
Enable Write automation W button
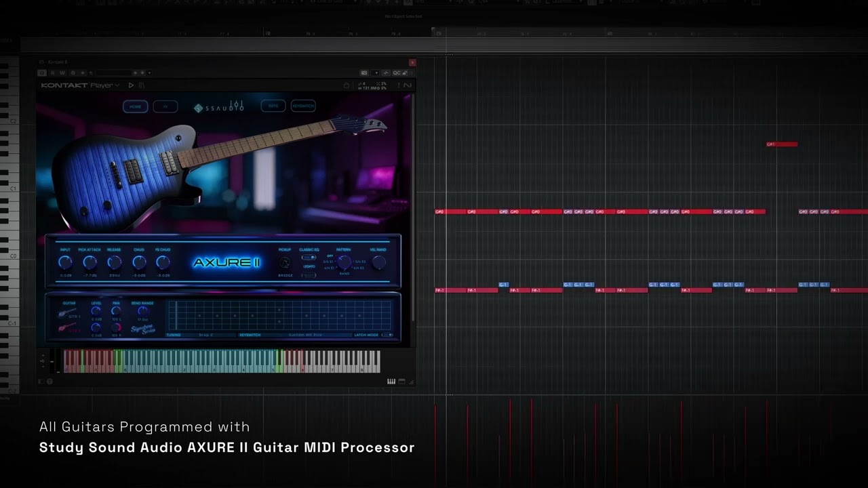coord(62,73)
